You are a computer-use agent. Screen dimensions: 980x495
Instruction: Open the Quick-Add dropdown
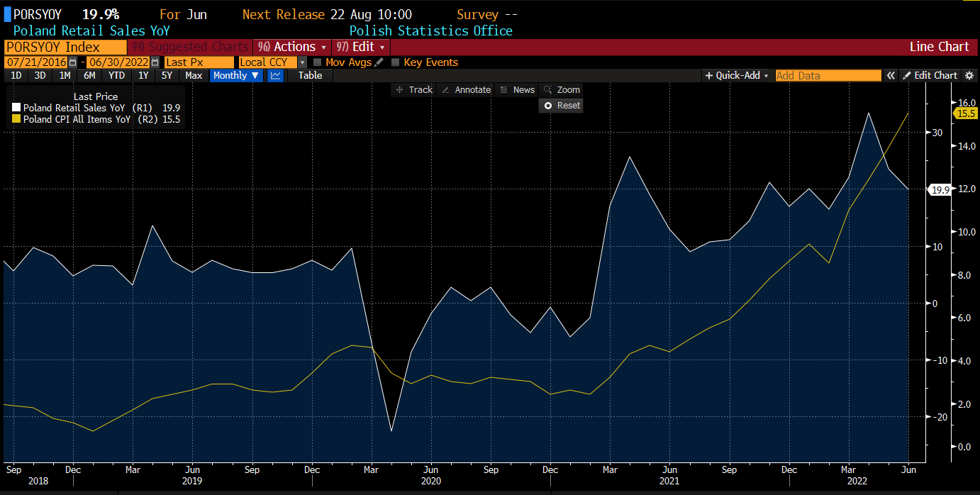coord(737,75)
